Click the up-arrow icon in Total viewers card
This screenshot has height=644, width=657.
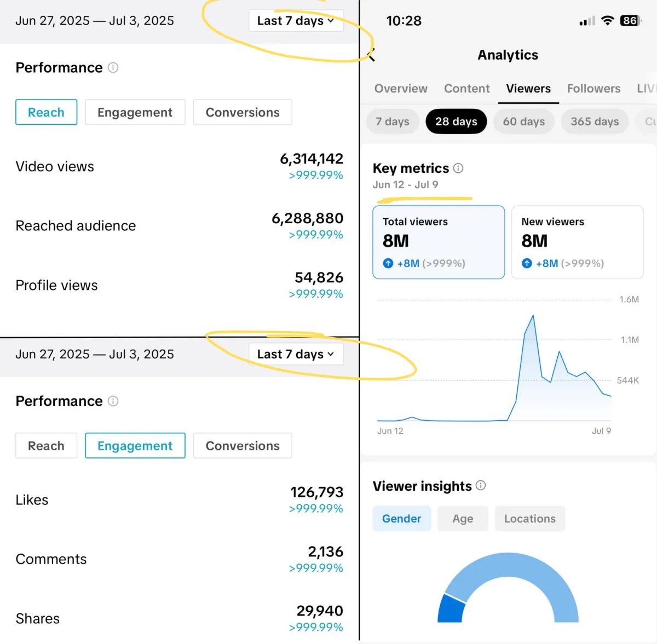[x=388, y=263]
